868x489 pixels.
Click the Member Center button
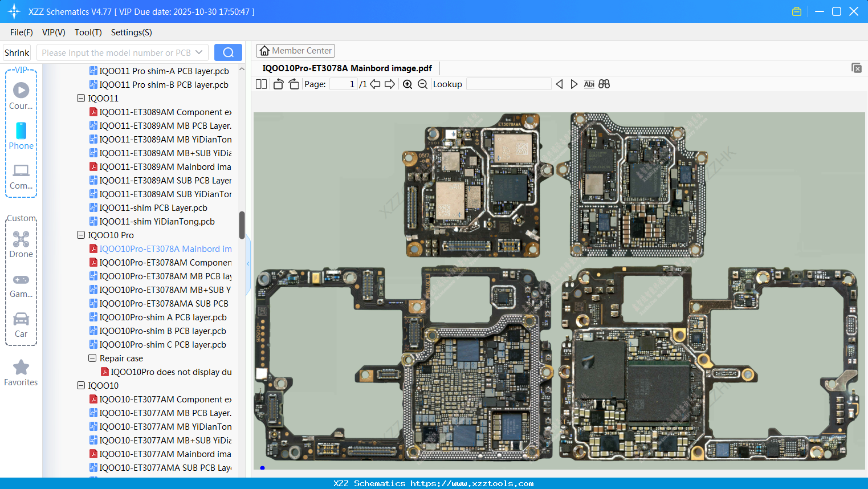click(295, 50)
